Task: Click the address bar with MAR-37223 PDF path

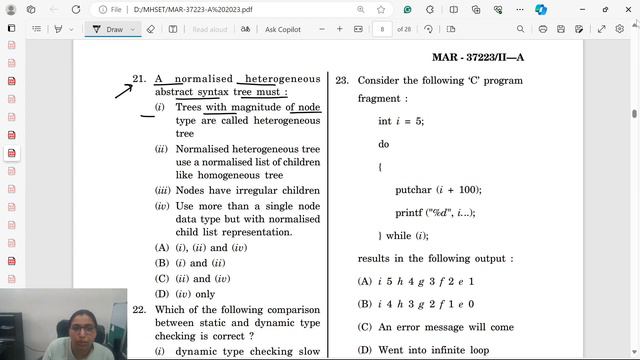Action: click(193, 9)
